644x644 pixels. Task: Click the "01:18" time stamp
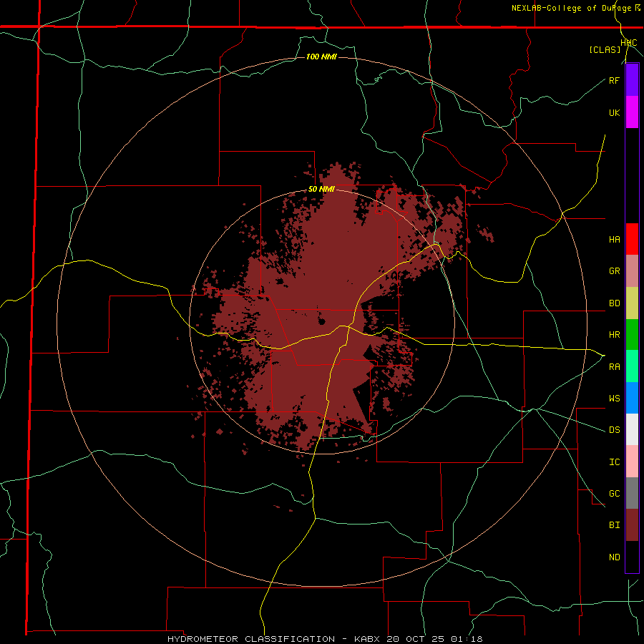(467, 639)
